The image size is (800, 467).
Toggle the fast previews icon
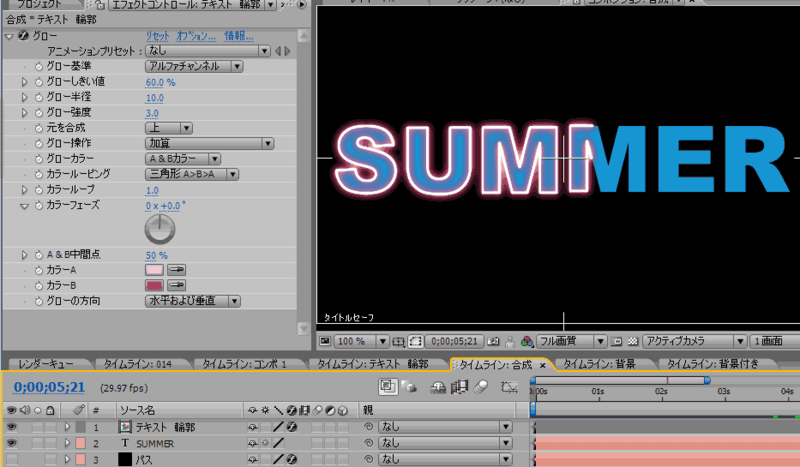click(x=616, y=341)
